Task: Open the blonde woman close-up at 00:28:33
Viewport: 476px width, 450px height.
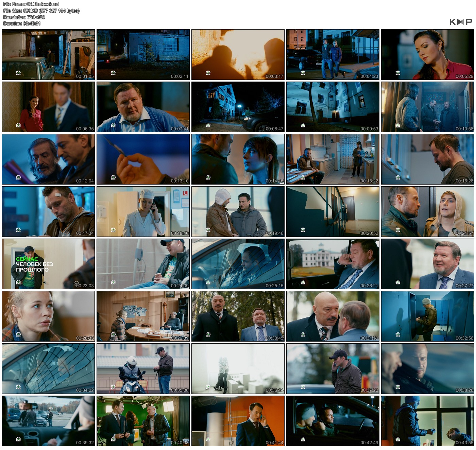Action: pyautogui.click(x=48, y=316)
